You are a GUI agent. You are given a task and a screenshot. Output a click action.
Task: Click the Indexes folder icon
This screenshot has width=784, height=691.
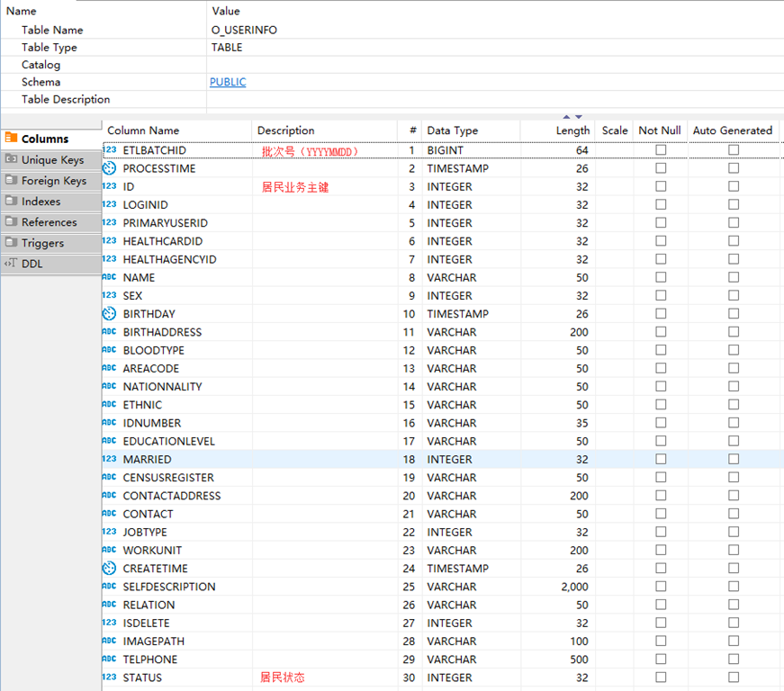pos(11,201)
